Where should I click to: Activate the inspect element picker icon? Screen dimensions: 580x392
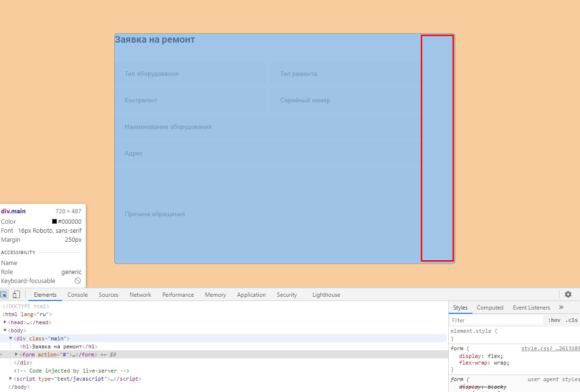coord(4,294)
